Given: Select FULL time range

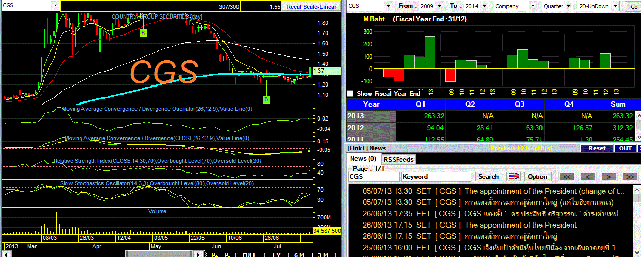Looking at the screenshot, I should pos(249,254).
